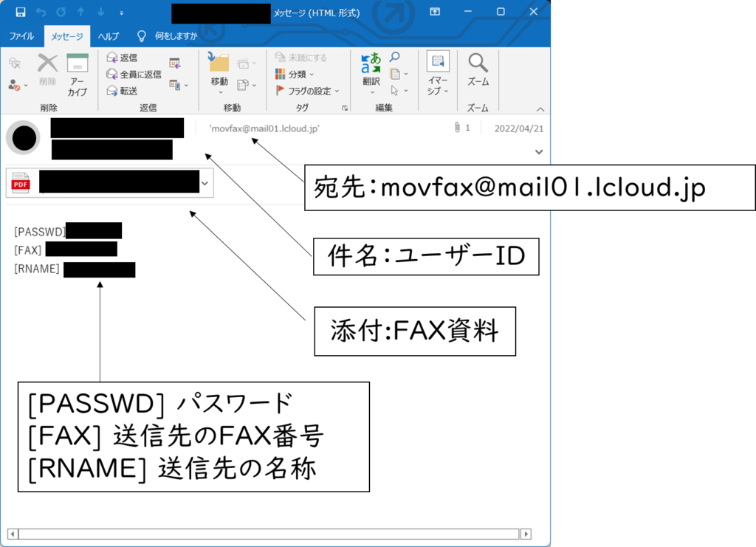The width and height of the screenshot is (756, 547).
Task: Open the actions dropdown in the 移動 group
Action: coord(247,86)
